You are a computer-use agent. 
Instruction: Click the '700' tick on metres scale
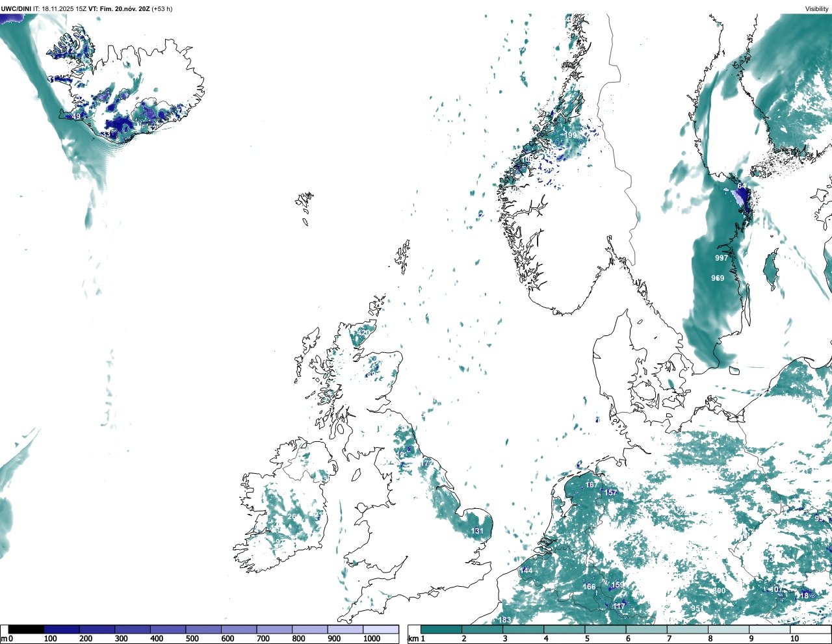263,639
